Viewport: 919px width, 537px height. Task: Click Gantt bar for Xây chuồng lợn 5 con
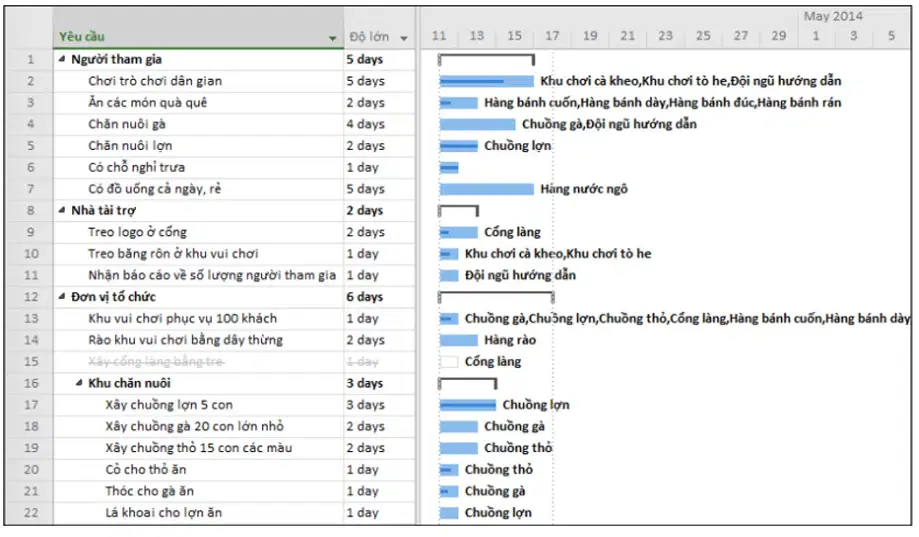coord(468,405)
